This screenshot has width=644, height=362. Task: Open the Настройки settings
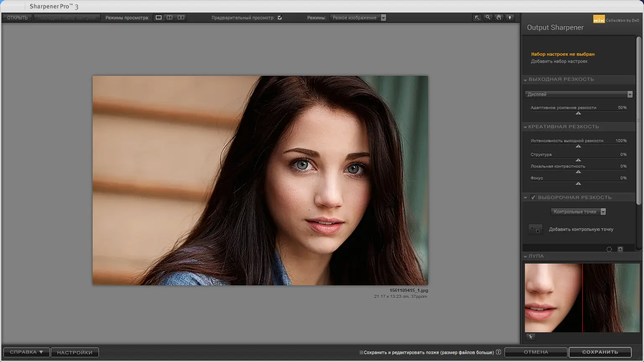tap(75, 352)
